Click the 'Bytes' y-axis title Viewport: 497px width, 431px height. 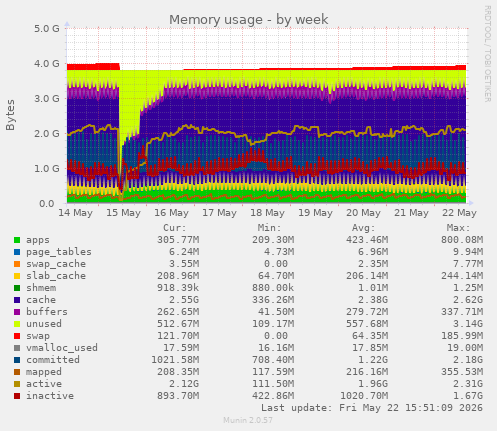pos(10,115)
